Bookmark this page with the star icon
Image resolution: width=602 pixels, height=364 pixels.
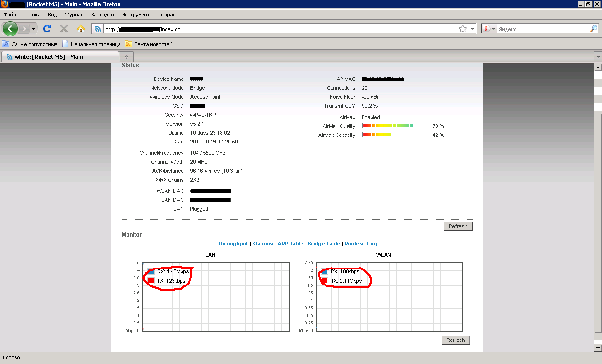pos(463,29)
